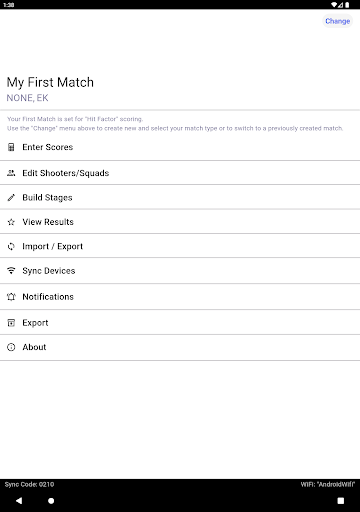This screenshot has width=360, height=512.
Task: Tap the star icon for View Results
Action: pos(11,222)
